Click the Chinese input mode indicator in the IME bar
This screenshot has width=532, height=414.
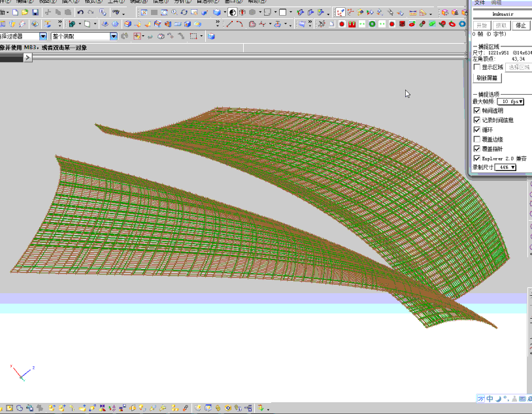click(x=490, y=399)
